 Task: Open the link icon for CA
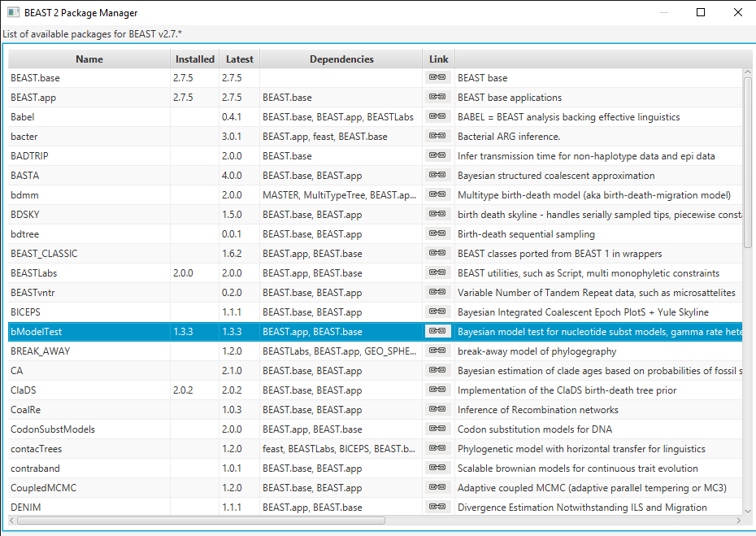point(437,370)
